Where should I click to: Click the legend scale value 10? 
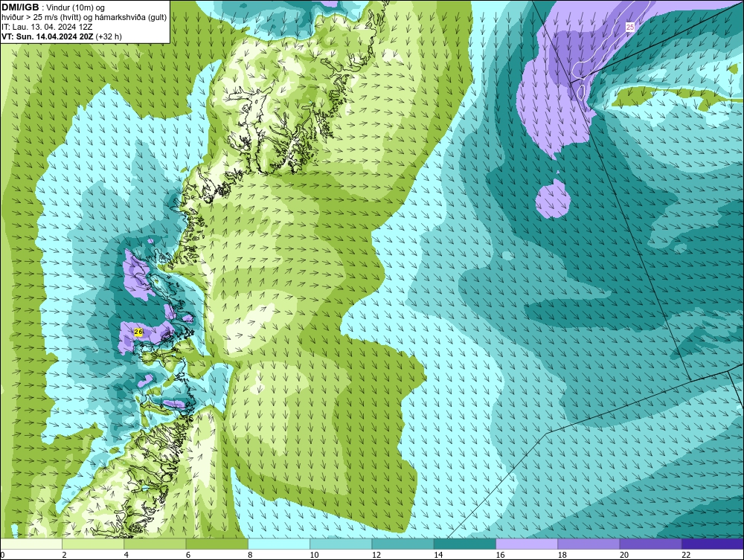pos(314,555)
